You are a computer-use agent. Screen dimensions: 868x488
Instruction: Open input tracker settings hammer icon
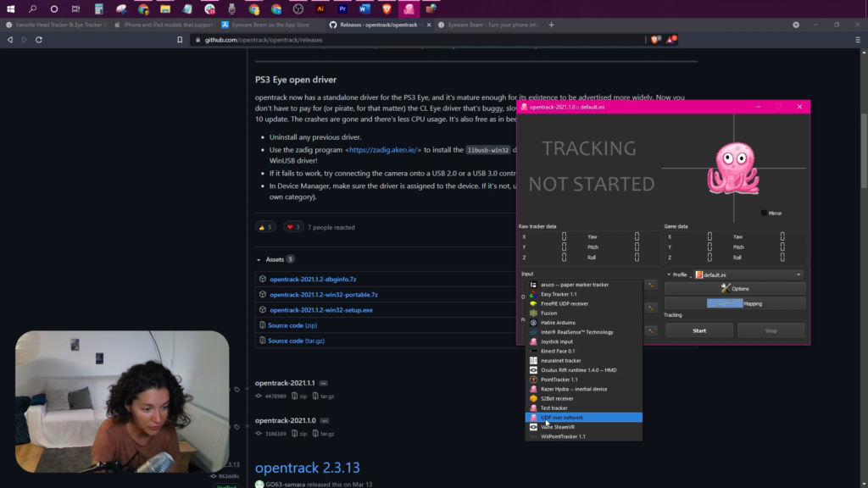651,285
